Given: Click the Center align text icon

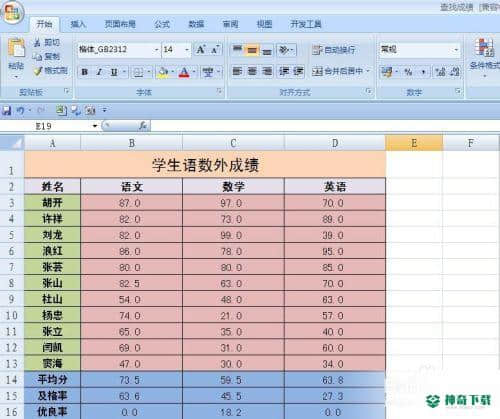Looking at the screenshot, I should [252, 71].
